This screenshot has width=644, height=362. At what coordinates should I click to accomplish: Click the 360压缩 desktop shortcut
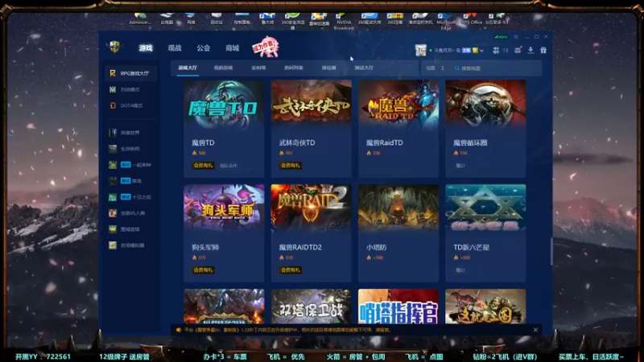[x=394, y=19]
